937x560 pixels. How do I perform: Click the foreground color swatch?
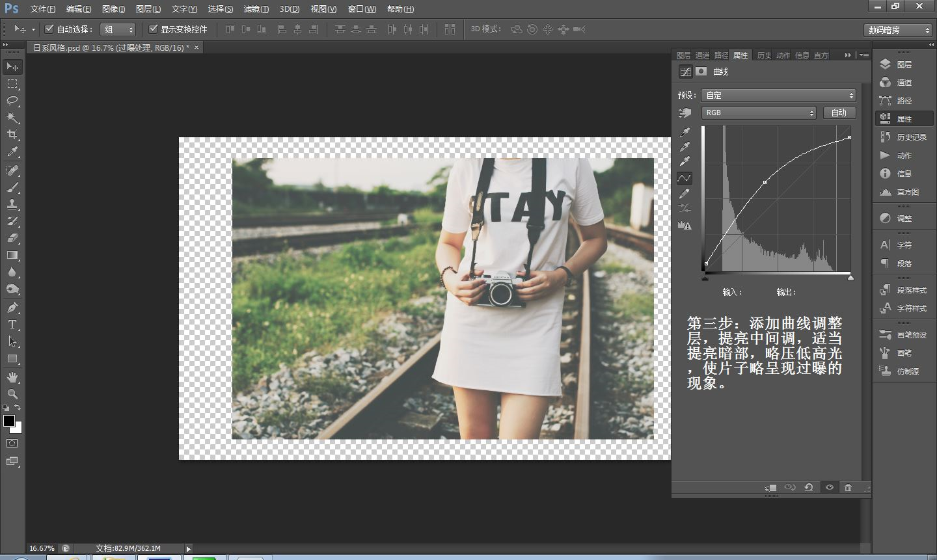point(9,421)
